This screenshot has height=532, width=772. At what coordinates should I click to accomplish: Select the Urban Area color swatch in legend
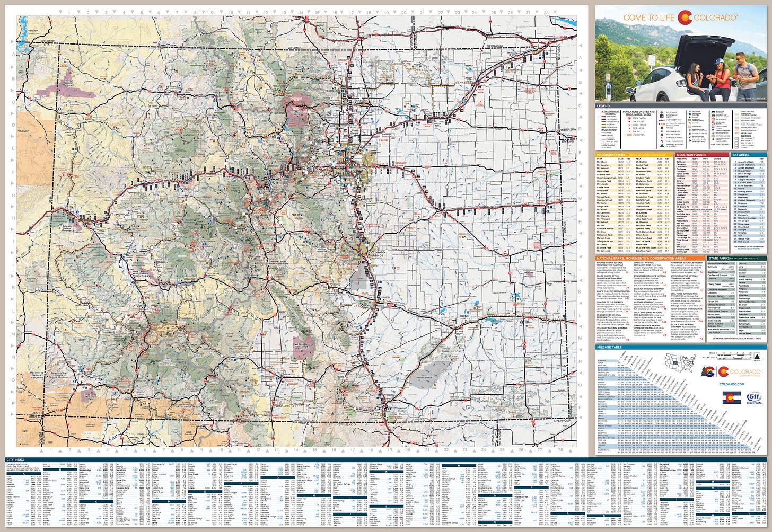629,135
